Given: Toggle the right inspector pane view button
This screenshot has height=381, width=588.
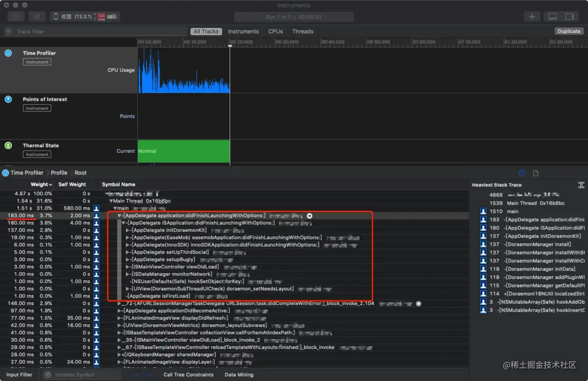Looking at the screenshot, I should tap(569, 16).
